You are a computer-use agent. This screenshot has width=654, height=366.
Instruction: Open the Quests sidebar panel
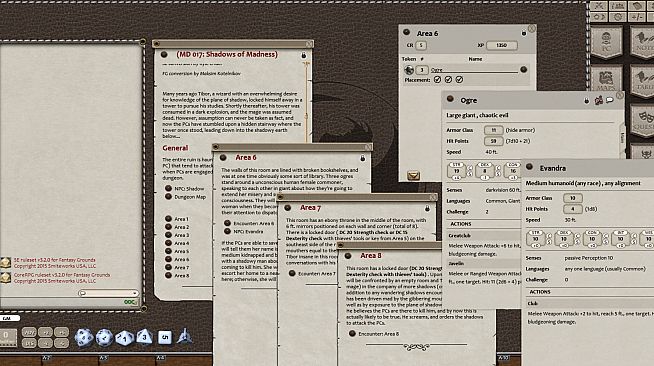[x=642, y=120]
